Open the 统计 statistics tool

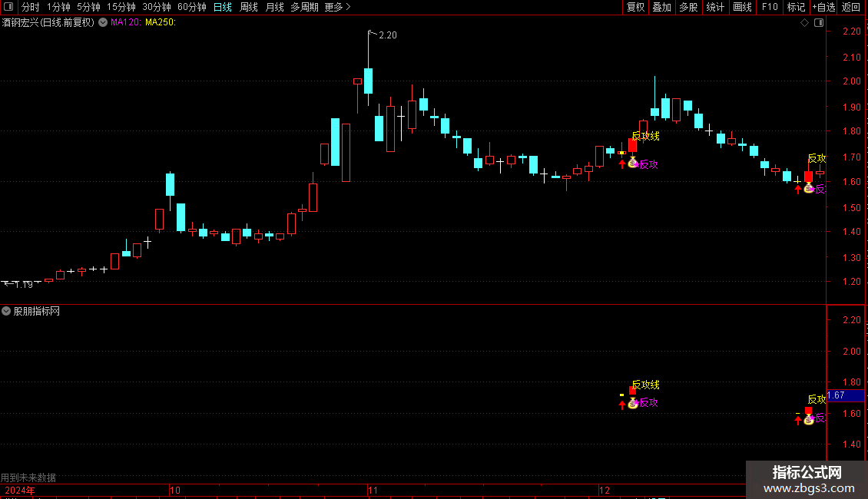[x=714, y=7]
